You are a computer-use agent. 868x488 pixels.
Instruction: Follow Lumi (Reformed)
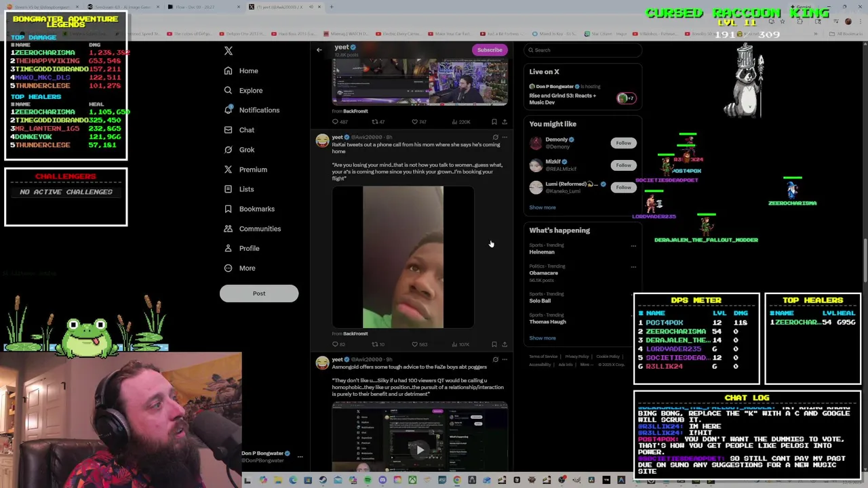623,187
